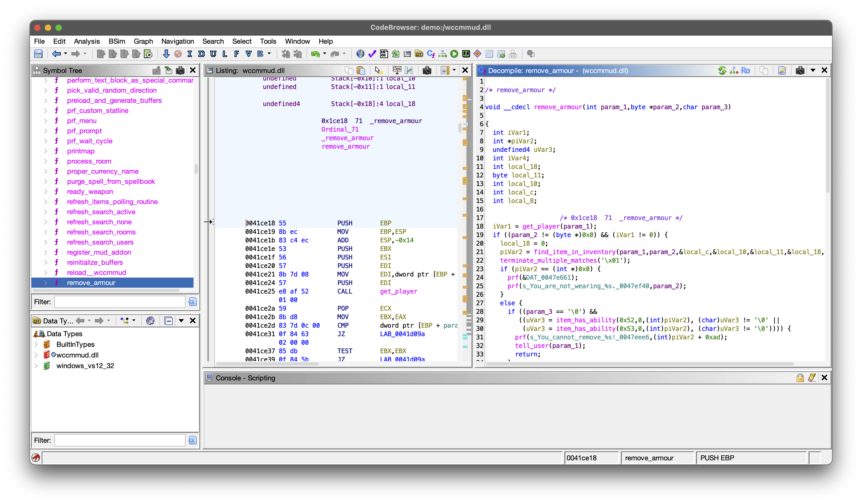Screen dimensions: 862x504
Task: Clear code bytes with the red prohibition icon
Action: (178, 54)
